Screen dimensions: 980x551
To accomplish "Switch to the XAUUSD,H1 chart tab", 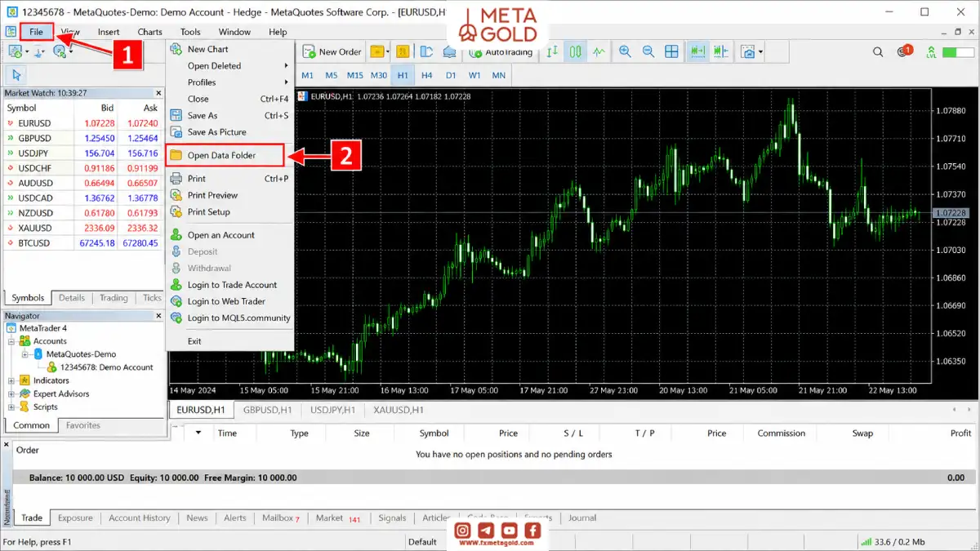I will pos(399,410).
